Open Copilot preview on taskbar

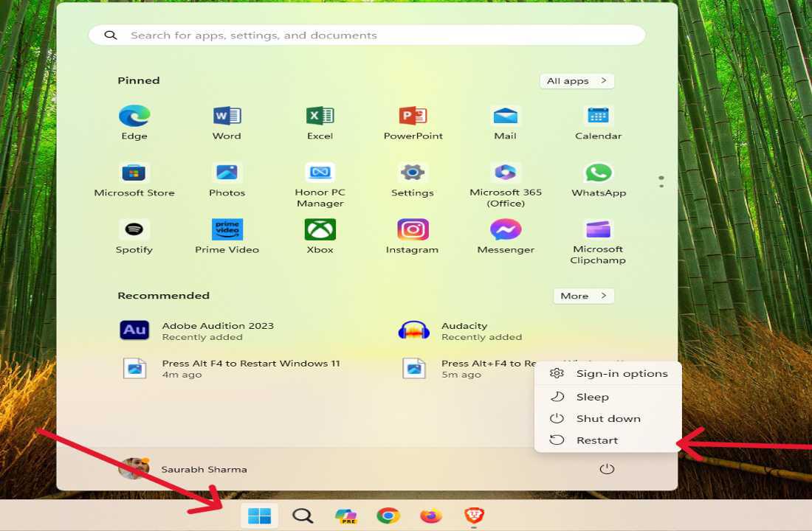tap(345, 516)
